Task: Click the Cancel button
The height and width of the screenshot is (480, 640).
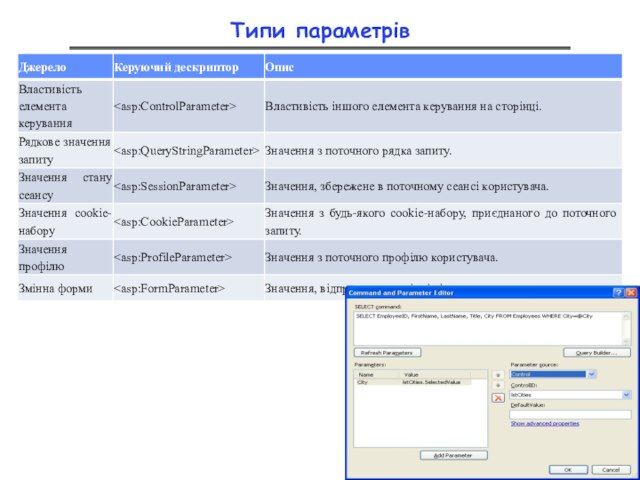Action: 610,468
